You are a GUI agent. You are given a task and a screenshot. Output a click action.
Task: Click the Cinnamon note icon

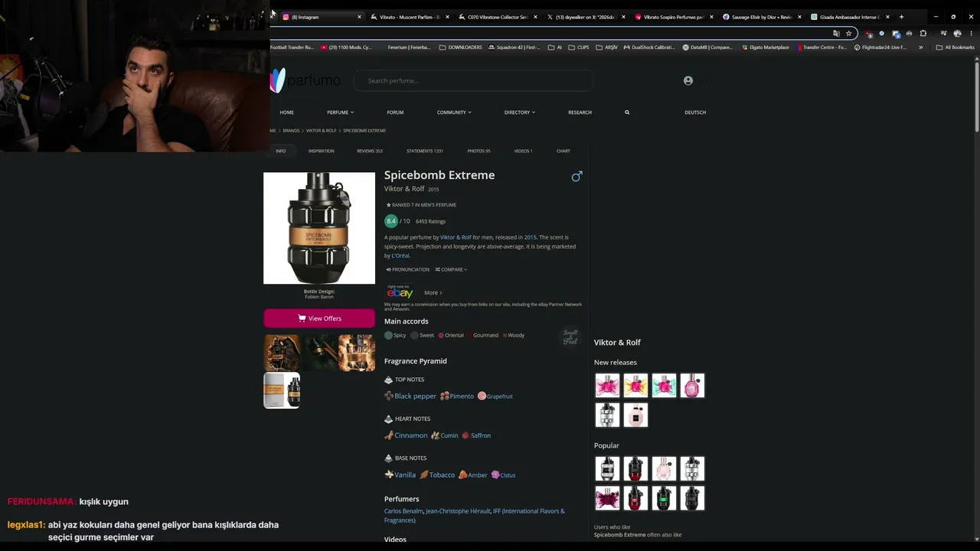[x=389, y=435]
